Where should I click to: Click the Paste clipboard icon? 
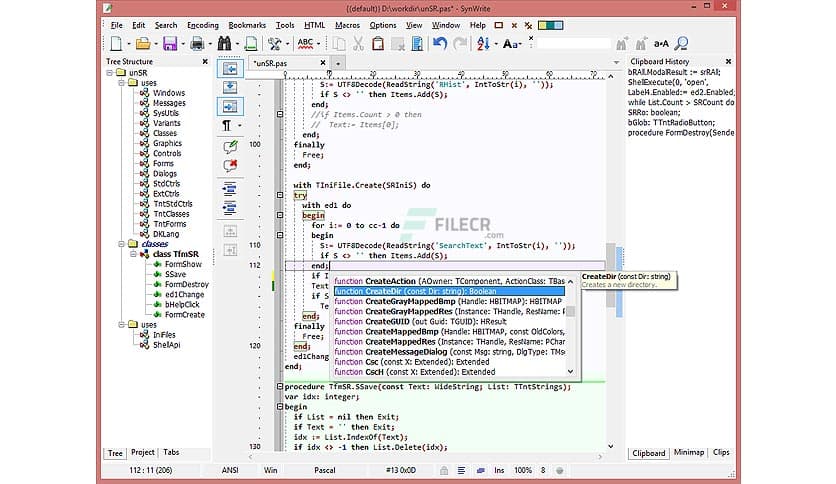(378, 44)
